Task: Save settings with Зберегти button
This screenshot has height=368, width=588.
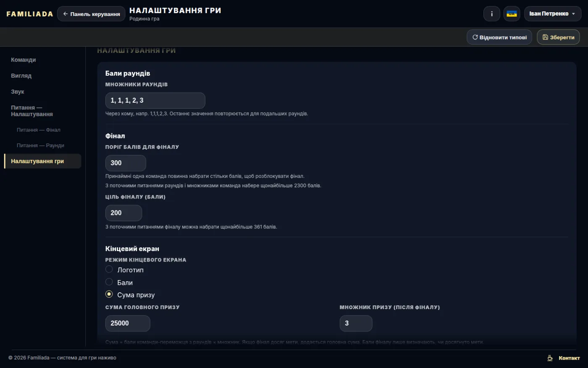Action: coord(558,37)
